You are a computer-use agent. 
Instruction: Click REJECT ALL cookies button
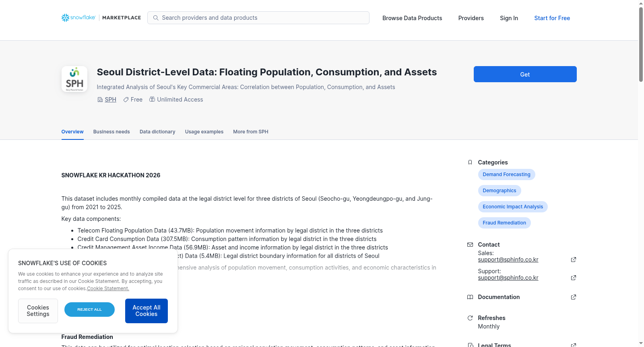coord(89,310)
